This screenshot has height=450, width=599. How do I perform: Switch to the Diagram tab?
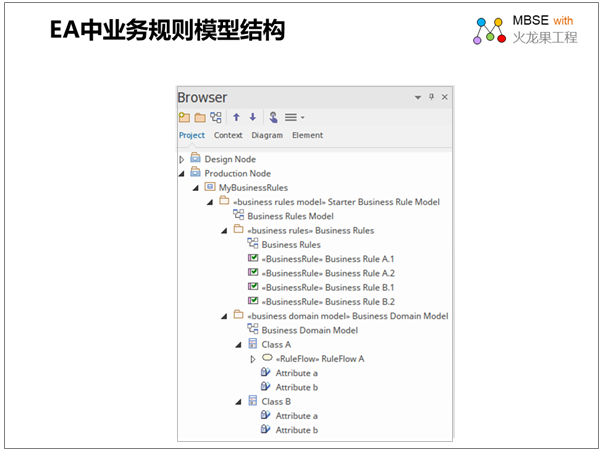click(x=267, y=135)
